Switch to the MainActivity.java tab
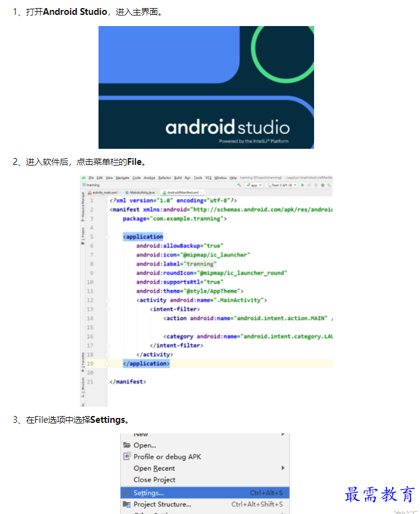420x514 pixels. (140, 192)
